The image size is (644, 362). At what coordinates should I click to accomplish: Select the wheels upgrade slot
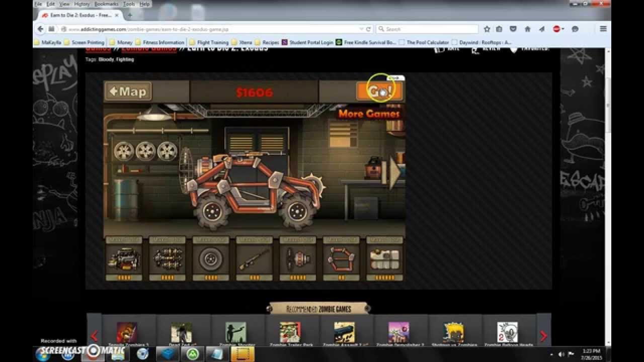(211, 259)
